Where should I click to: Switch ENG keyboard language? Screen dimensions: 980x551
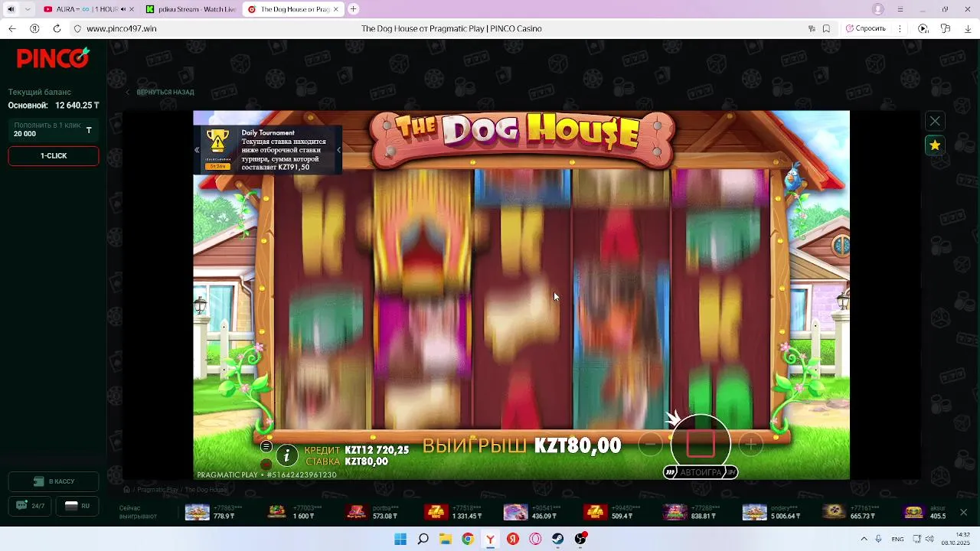[897, 539]
